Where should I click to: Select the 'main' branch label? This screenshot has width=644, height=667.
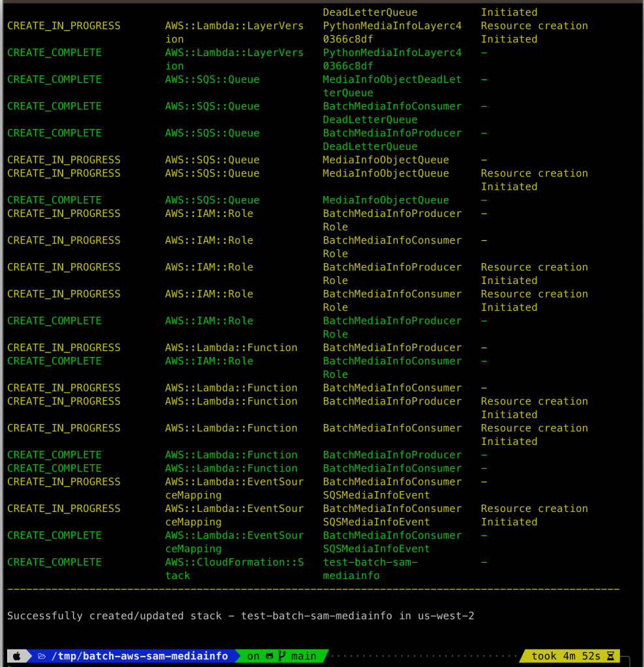(304, 656)
